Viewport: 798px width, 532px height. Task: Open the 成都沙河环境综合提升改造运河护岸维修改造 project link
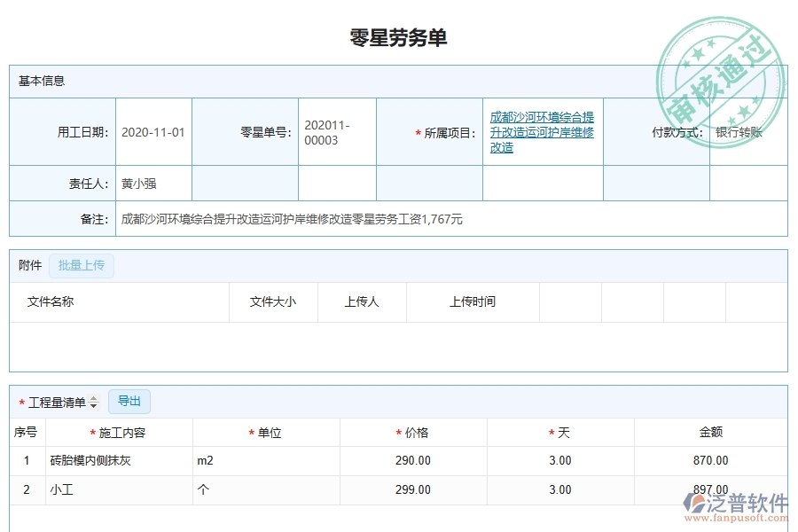click(542, 131)
